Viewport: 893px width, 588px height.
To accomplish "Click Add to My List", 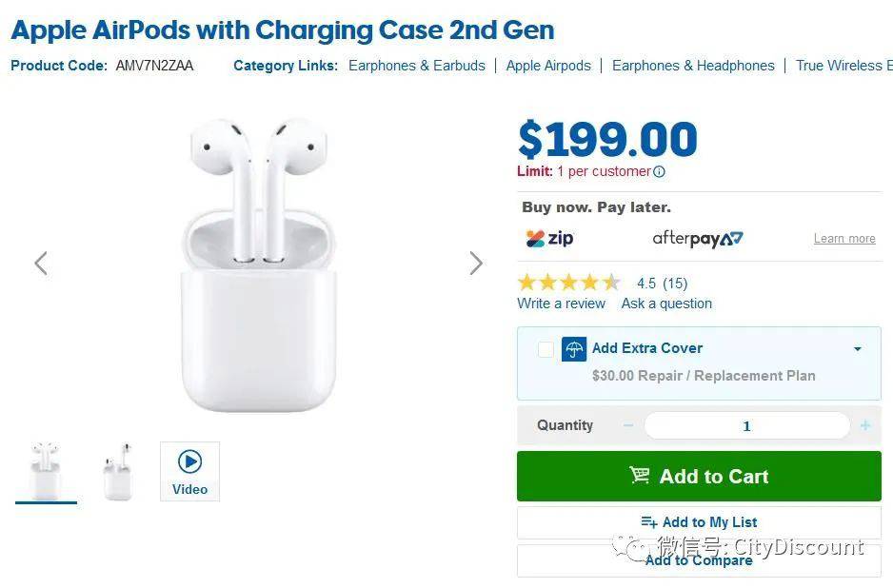I will coord(699,522).
